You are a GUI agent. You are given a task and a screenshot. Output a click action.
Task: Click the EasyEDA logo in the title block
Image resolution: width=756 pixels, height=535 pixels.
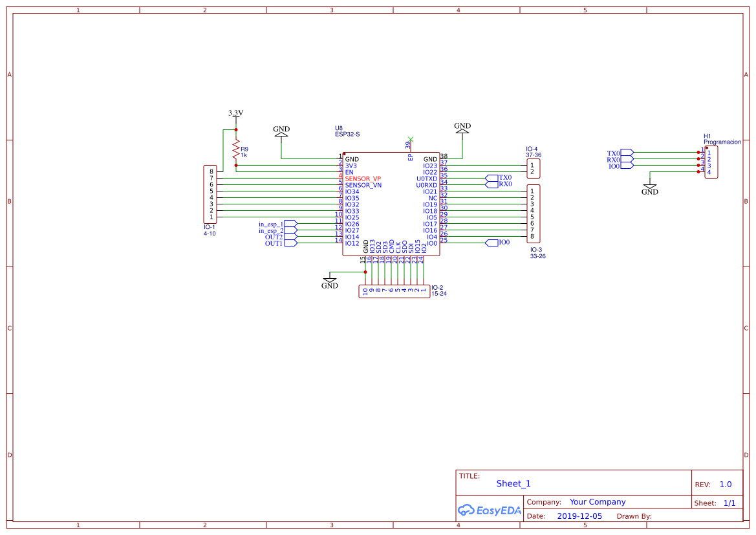pos(490,510)
